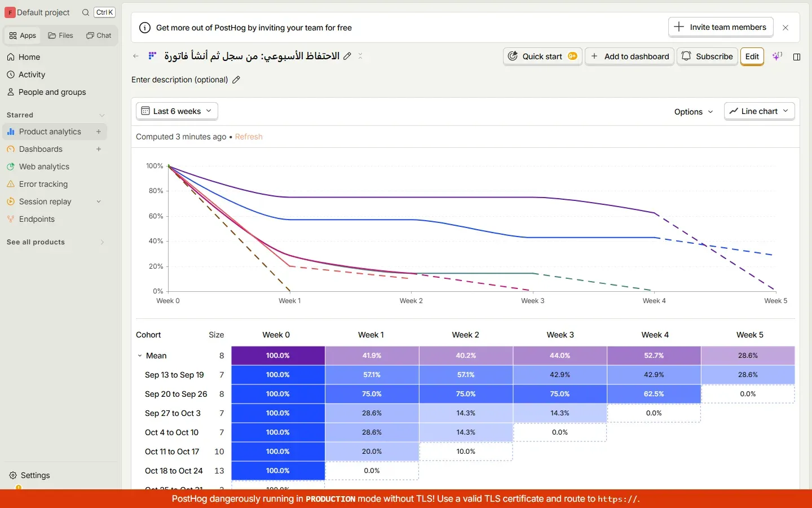The height and width of the screenshot is (508, 812).
Task: Add new dashboard with plus icon
Action: pyautogui.click(x=99, y=149)
